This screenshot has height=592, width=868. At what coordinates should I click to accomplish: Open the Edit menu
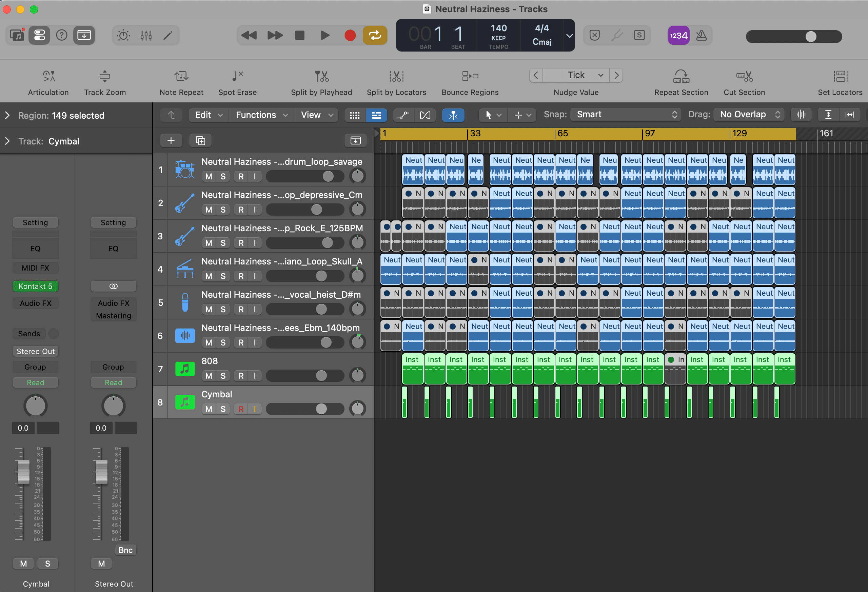[x=209, y=115]
